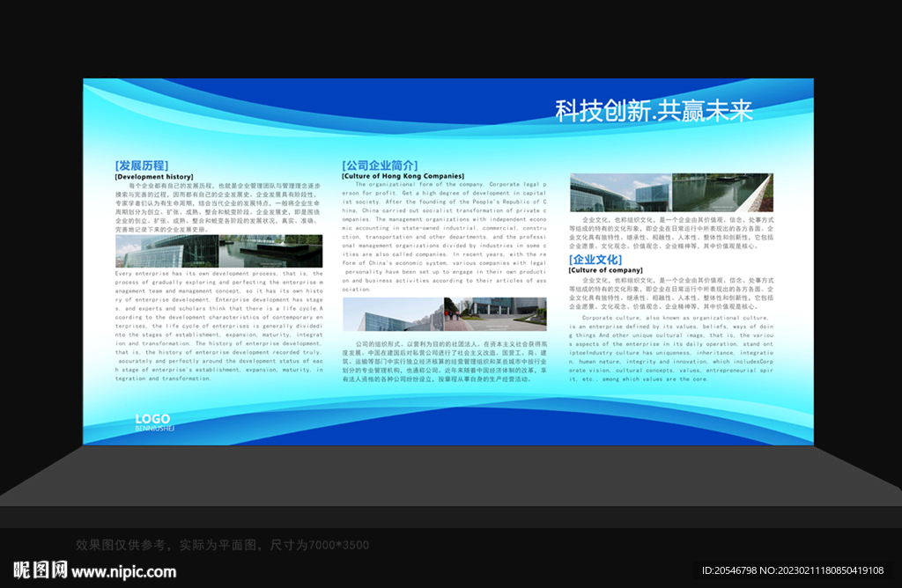The height and width of the screenshot is (588, 902).
Task: Click the building photo under 发展历程 text
Action: click(218, 251)
